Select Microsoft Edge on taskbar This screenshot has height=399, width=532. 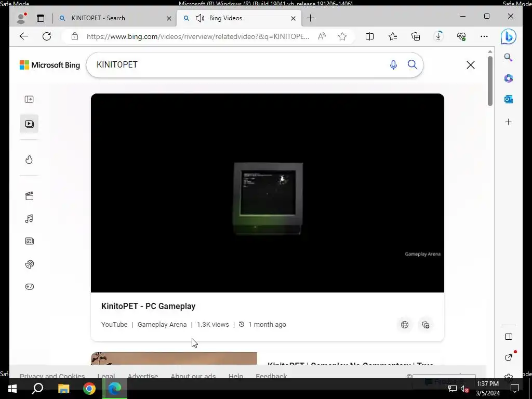(x=115, y=389)
